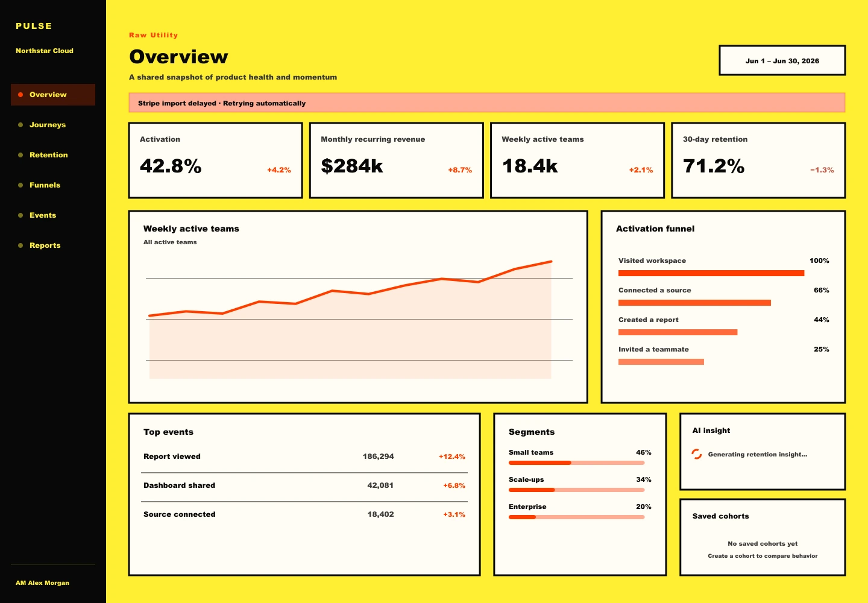The width and height of the screenshot is (868, 603).
Task: Click the +3.1% event change
Action: pyautogui.click(x=454, y=514)
